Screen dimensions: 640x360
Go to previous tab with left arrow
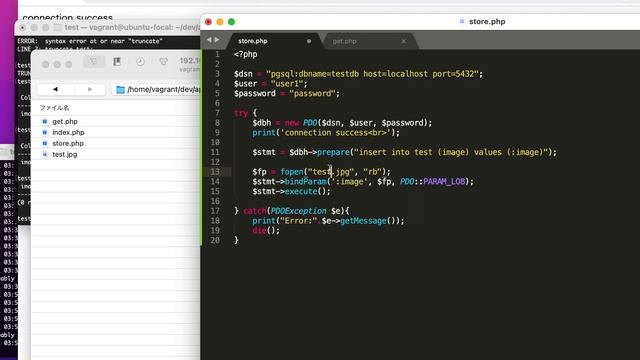tap(209, 40)
